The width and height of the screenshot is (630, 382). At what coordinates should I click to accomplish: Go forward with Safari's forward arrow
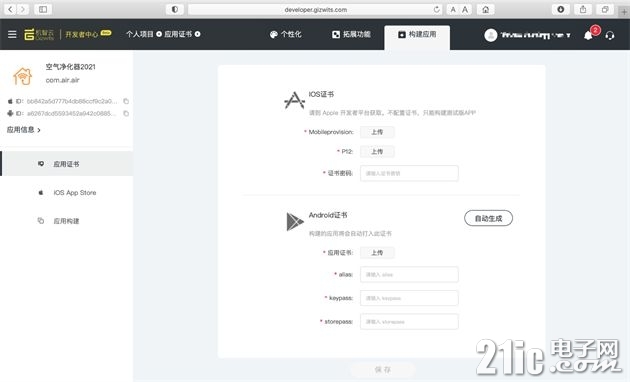[x=23, y=9]
